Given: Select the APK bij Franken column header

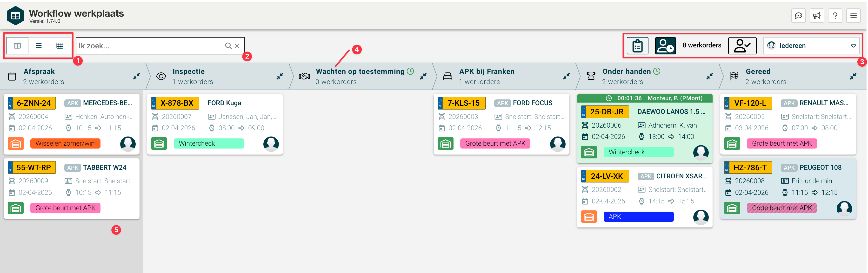Looking at the screenshot, I should click(486, 71).
